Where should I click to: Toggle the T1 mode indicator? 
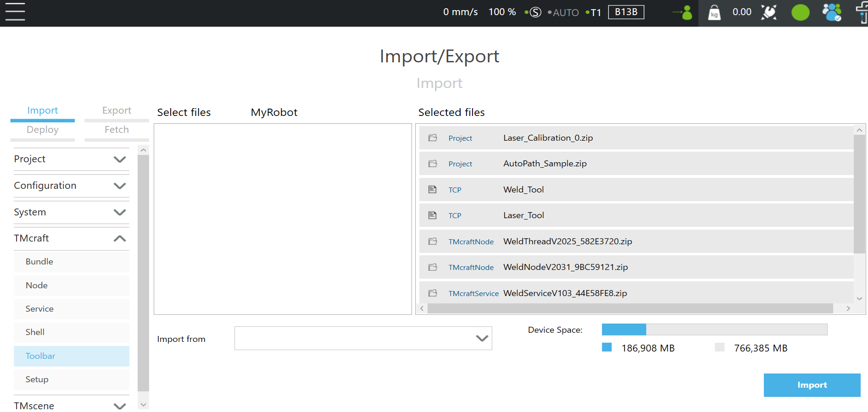[x=595, y=13]
